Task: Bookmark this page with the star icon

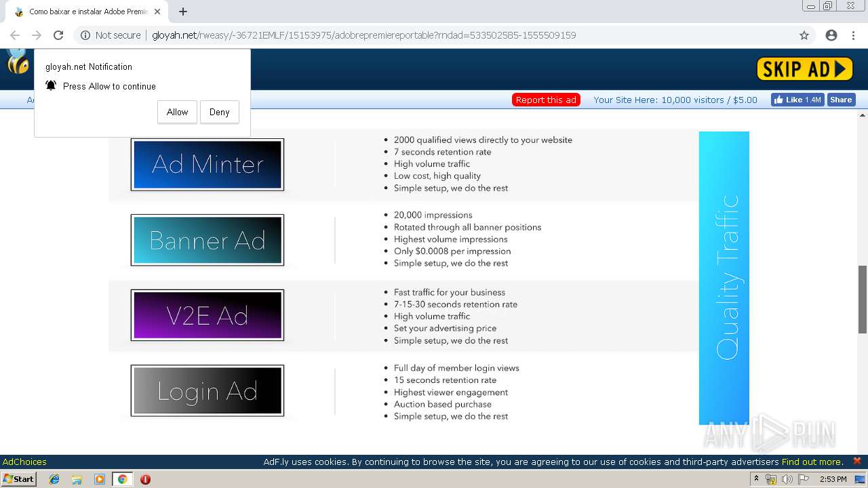Action: [x=804, y=35]
